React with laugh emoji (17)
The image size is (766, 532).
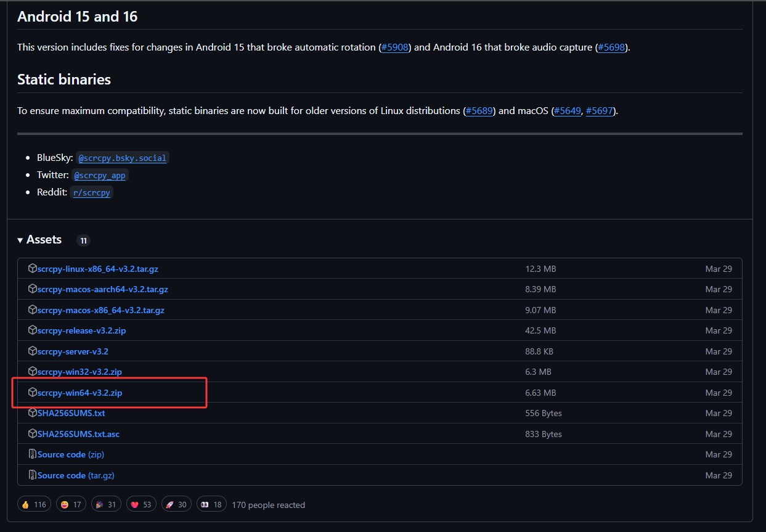click(71, 504)
